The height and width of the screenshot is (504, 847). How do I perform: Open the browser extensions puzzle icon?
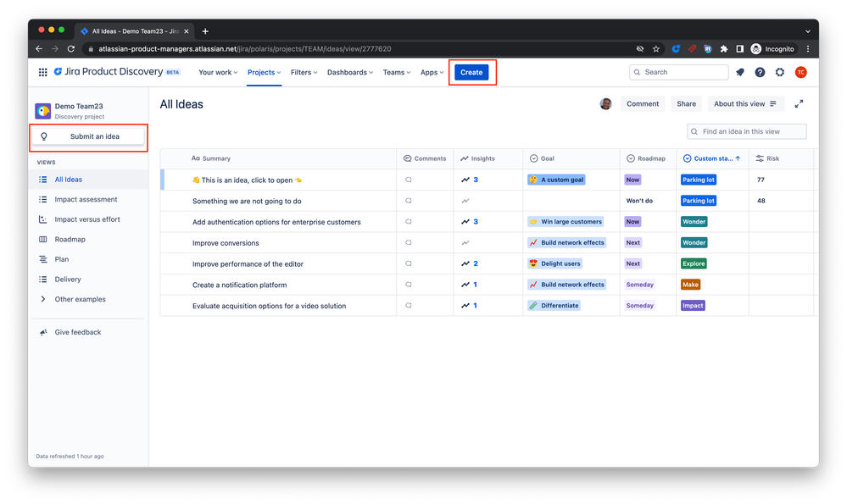point(724,49)
